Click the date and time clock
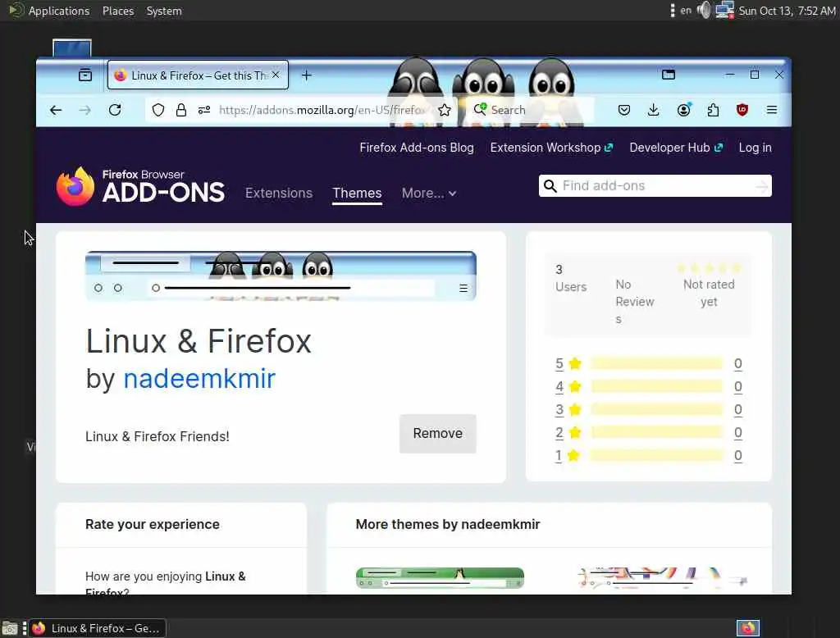 point(787,11)
